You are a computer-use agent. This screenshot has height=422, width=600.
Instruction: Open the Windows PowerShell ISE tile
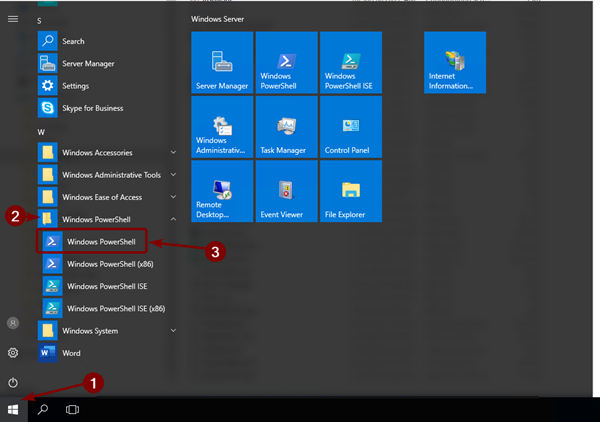(351, 62)
